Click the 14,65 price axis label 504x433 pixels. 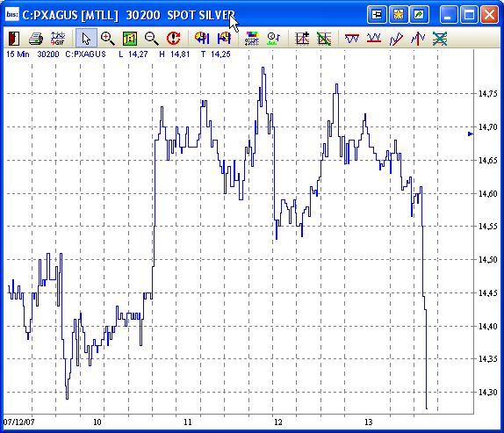point(488,160)
